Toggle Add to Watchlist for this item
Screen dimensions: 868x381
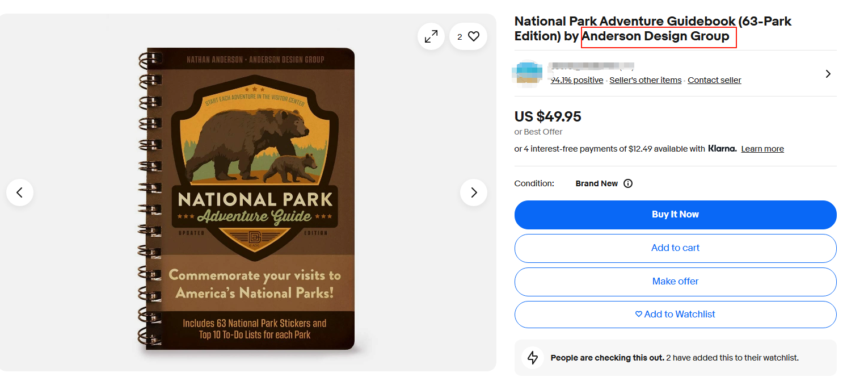(x=675, y=315)
